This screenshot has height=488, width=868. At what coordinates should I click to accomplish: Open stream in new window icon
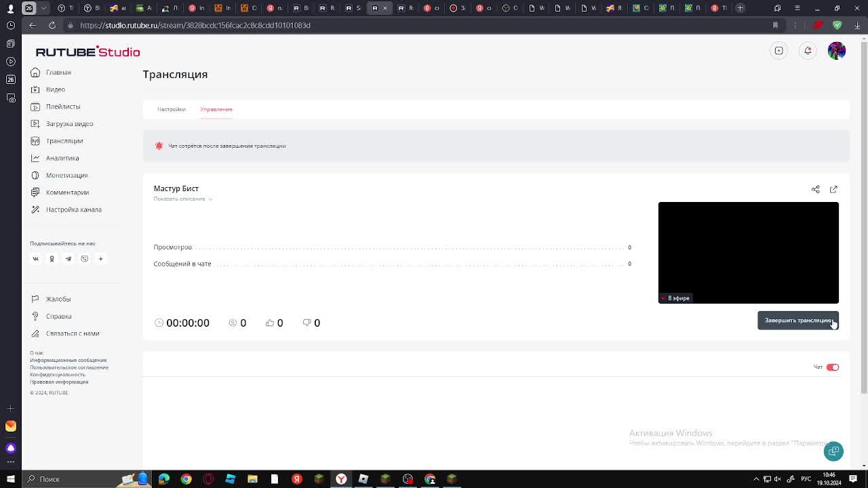(x=833, y=189)
